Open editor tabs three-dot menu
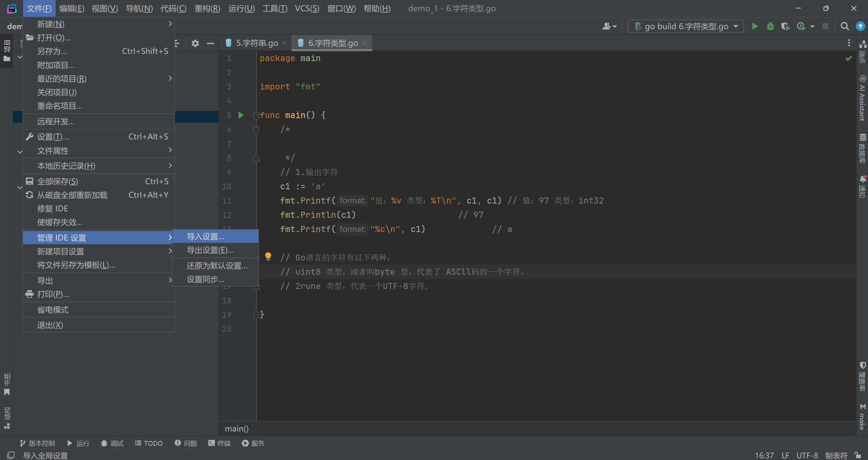The width and height of the screenshot is (868, 460). [x=849, y=43]
